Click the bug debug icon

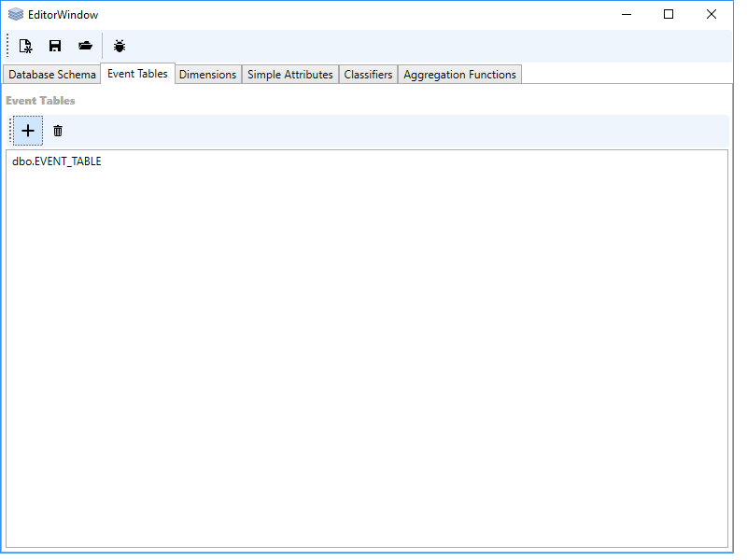[x=120, y=46]
